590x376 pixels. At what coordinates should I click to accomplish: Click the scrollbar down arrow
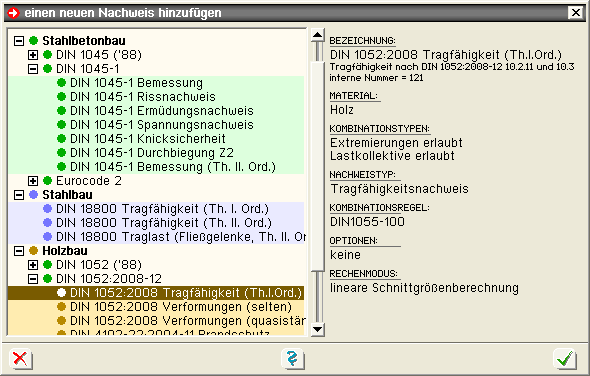[318, 330]
